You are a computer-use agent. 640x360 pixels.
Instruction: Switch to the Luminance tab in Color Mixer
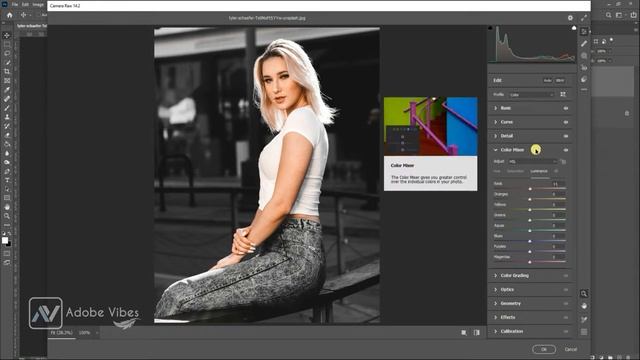(539, 171)
